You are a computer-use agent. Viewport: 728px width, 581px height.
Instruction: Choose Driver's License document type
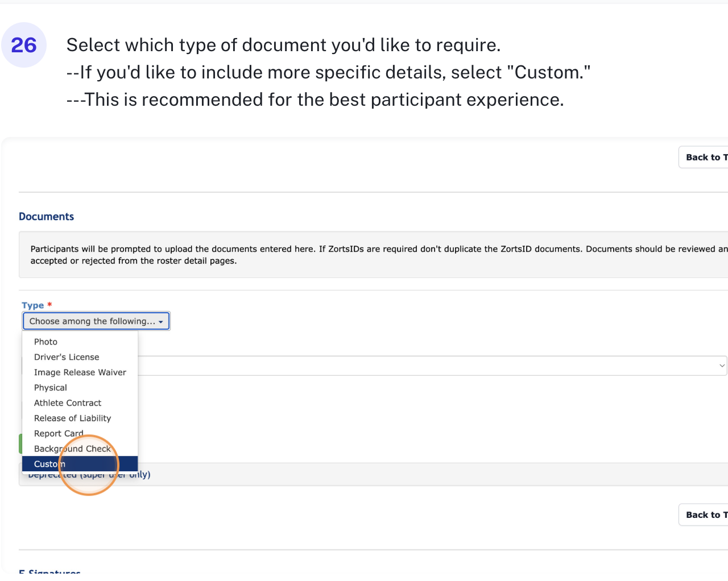[67, 357]
